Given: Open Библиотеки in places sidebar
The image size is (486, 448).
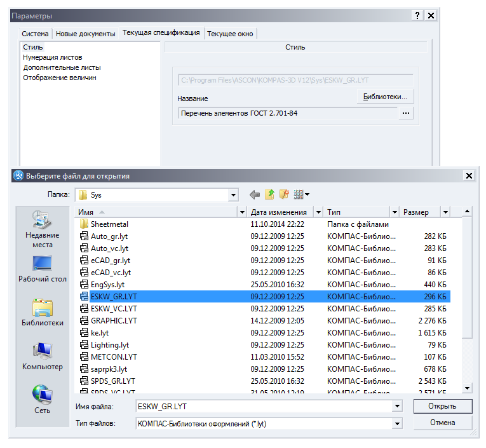Looking at the screenshot, I should (x=43, y=313).
